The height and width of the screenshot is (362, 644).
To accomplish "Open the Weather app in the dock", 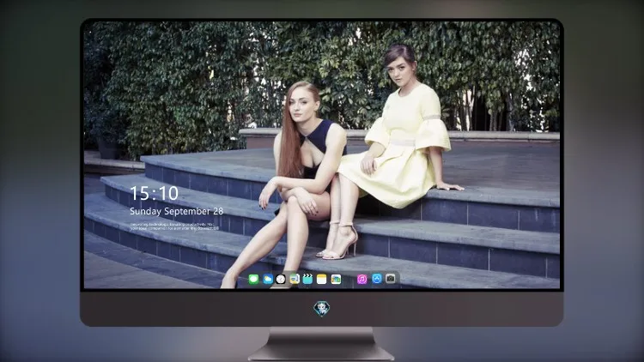I will [267, 280].
